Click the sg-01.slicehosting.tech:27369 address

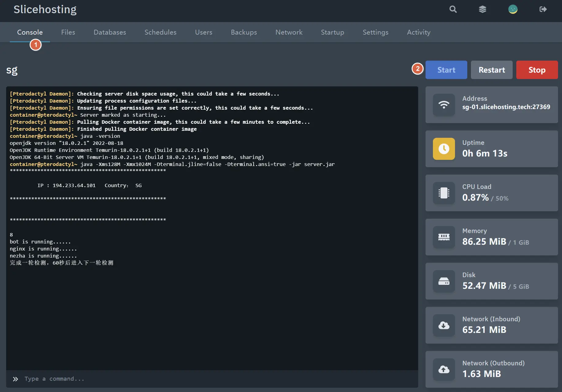tap(506, 107)
